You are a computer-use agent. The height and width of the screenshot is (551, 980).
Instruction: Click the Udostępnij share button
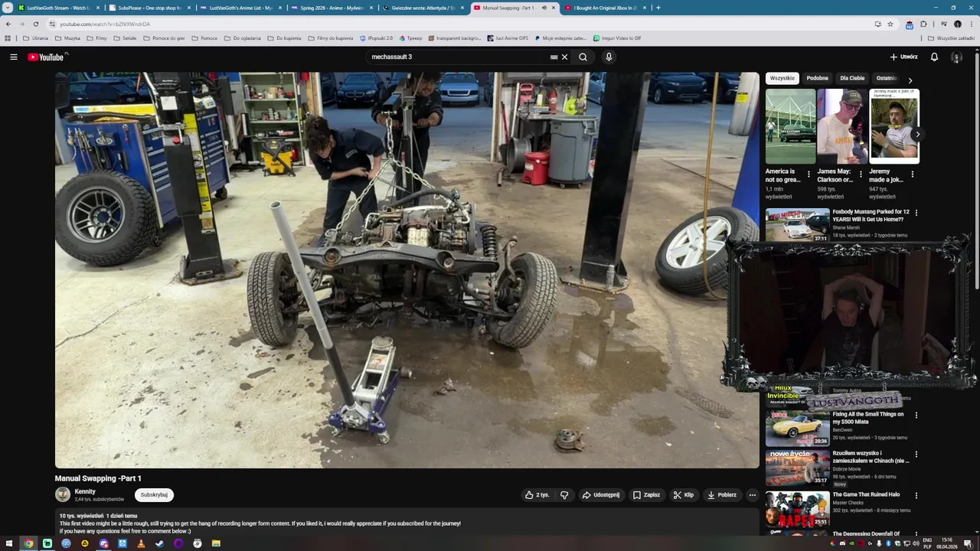tap(601, 495)
